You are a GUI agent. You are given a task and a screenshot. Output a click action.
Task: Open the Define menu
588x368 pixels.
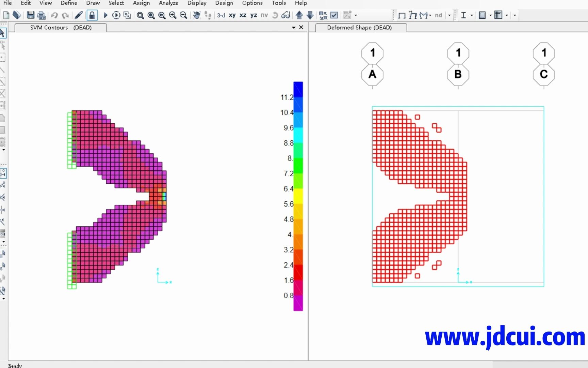pyautogui.click(x=69, y=3)
